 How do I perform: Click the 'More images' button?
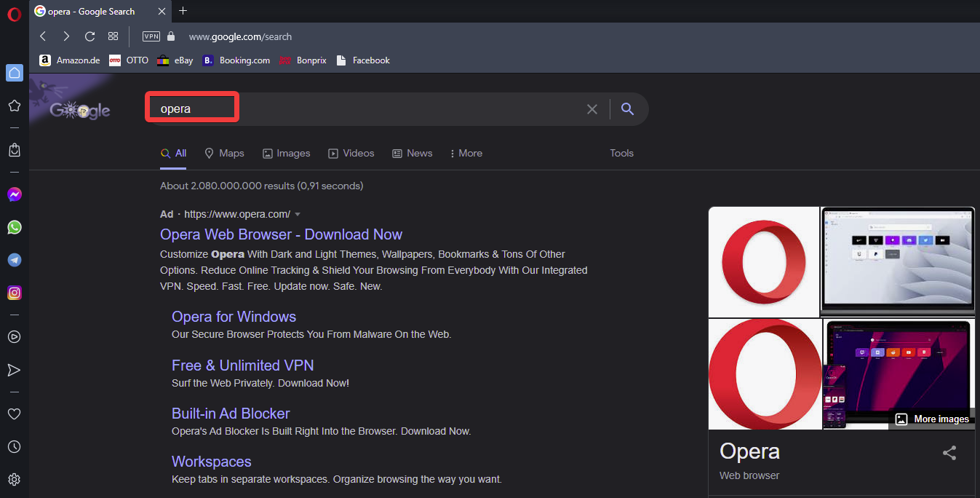pos(932,419)
